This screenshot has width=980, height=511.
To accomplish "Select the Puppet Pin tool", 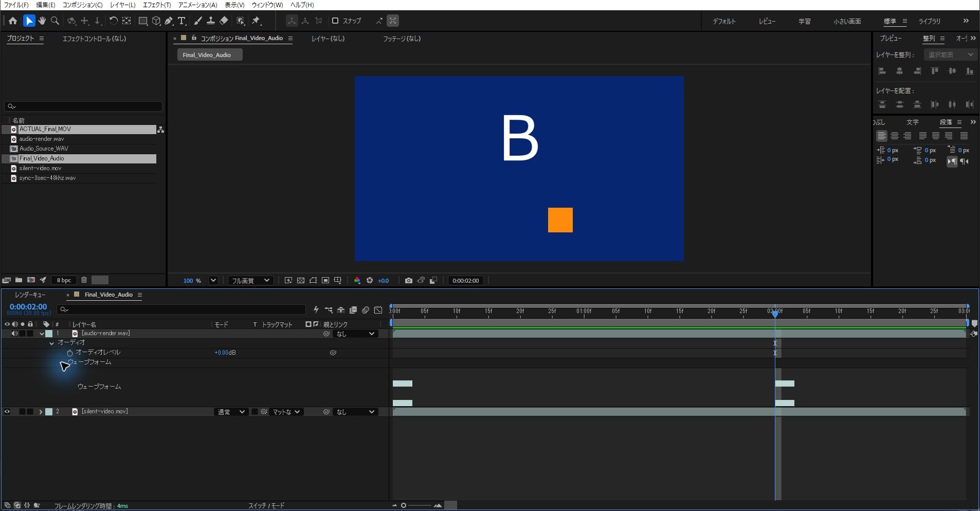I will click(x=256, y=21).
